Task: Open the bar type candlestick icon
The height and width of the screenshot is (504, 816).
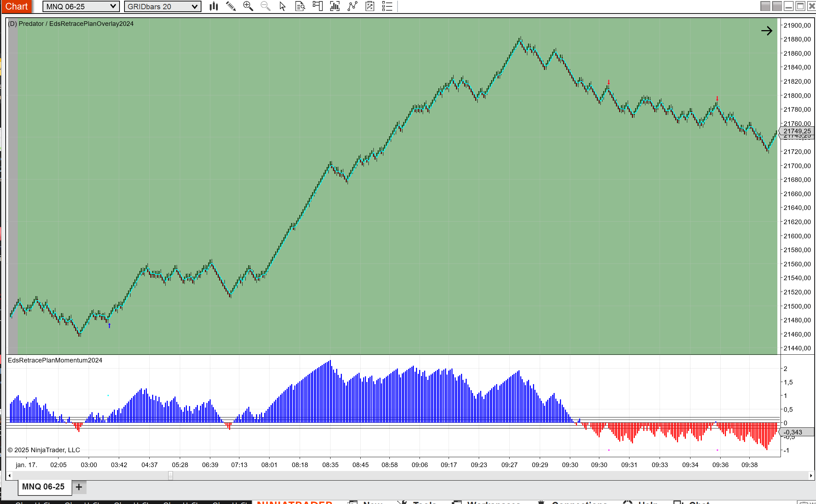Action: [x=213, y=6]
